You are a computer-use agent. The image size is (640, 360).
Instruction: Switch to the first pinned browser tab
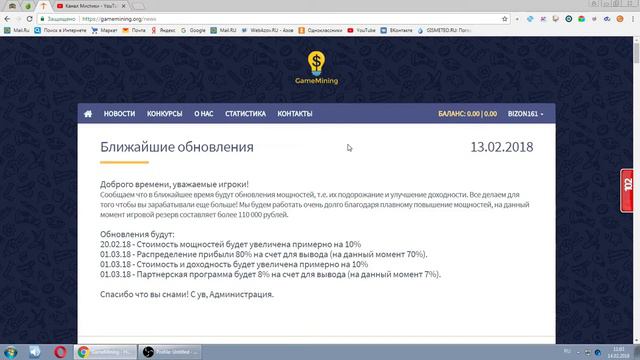[12, 6]
